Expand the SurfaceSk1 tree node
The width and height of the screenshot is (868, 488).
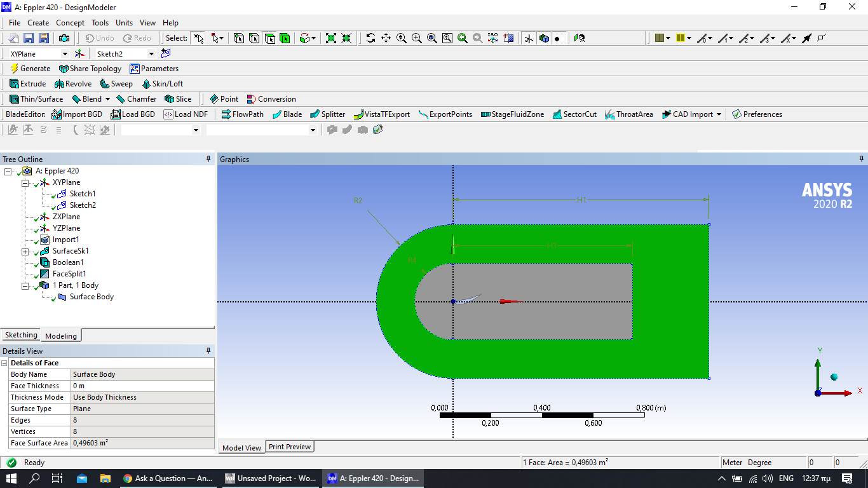click(25, 251)
